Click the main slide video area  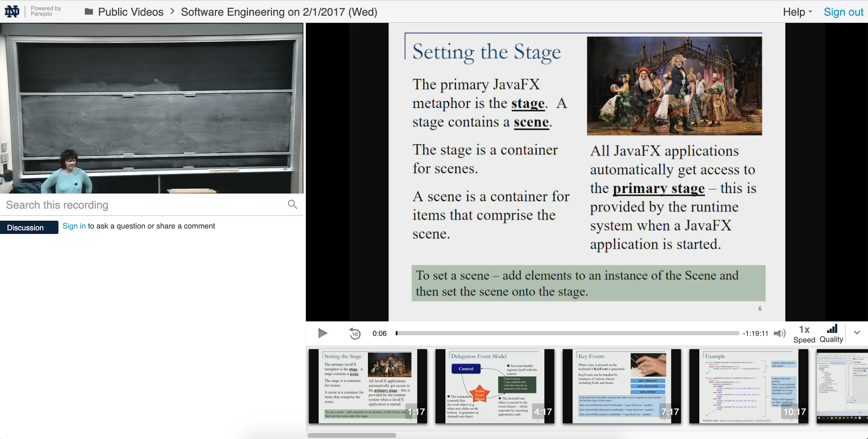pyautogui.click(x=587, y=172)
